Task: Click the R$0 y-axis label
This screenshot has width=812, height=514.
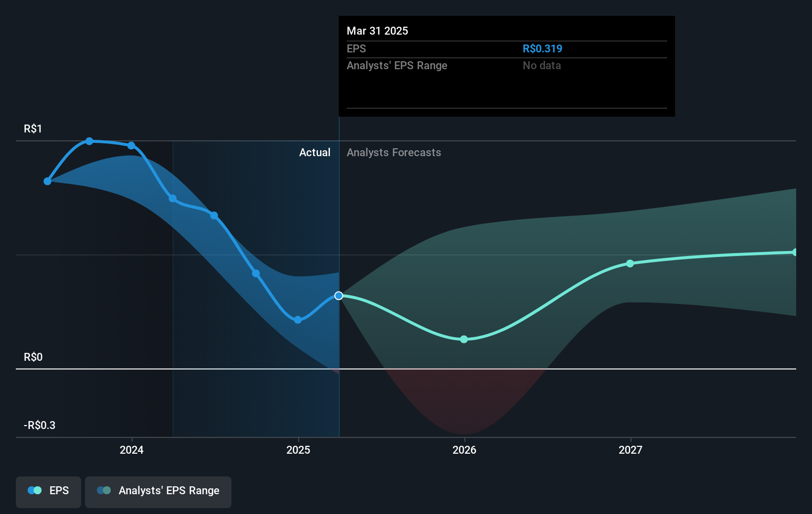Action: [x=33, y=357]
